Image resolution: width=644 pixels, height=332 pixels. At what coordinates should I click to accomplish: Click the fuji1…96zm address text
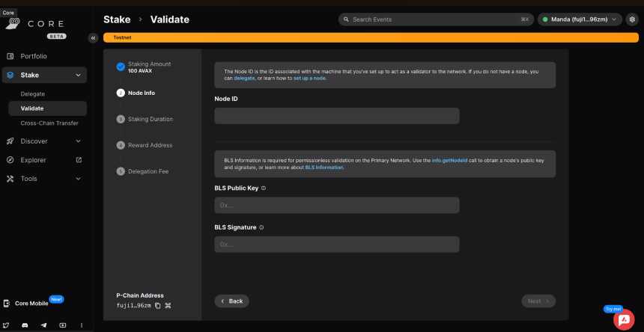[134, 305]
